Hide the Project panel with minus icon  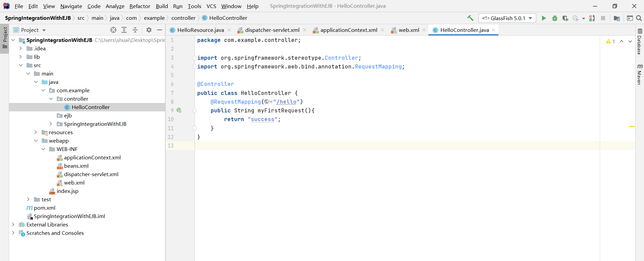(x=160, y=30)
